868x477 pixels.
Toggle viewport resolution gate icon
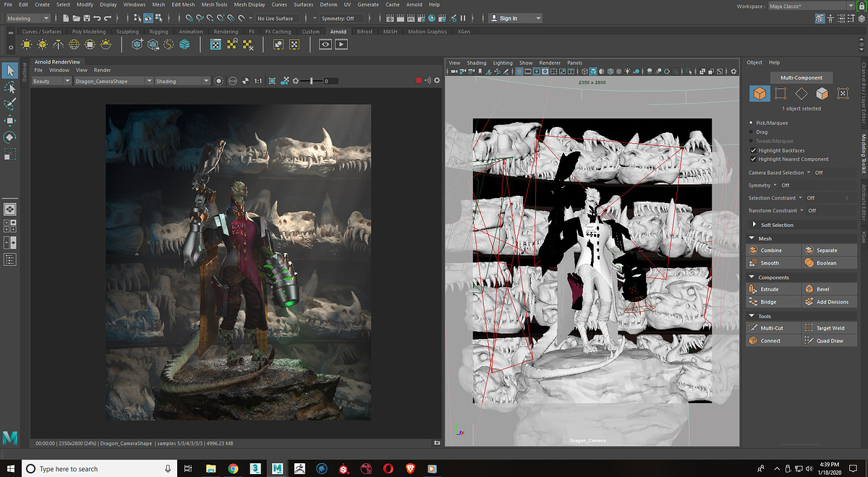point(536,72)
